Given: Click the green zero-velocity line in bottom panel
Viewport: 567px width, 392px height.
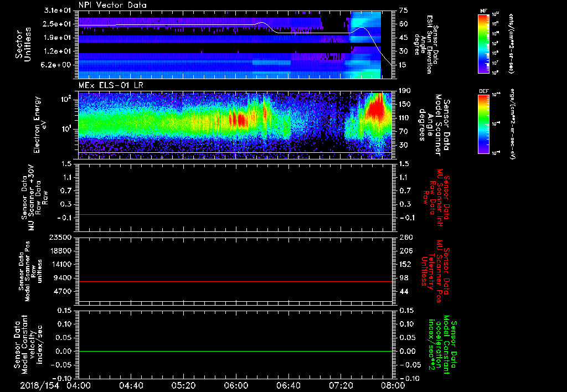Looking at the screenshot, I should click(235, 351).
